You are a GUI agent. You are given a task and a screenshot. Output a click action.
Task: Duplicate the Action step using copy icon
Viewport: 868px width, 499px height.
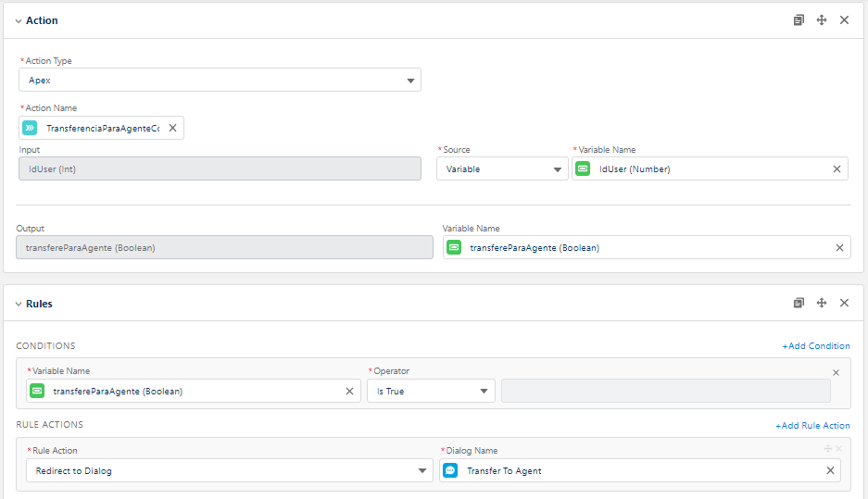click(799, 20)
